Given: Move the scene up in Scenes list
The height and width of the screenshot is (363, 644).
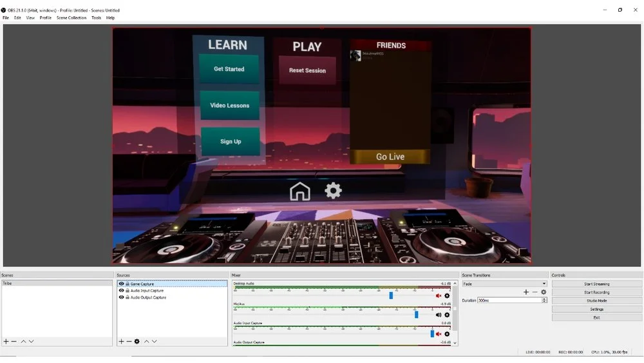Looking at the screenshot, I should click(x=23, y=341).
